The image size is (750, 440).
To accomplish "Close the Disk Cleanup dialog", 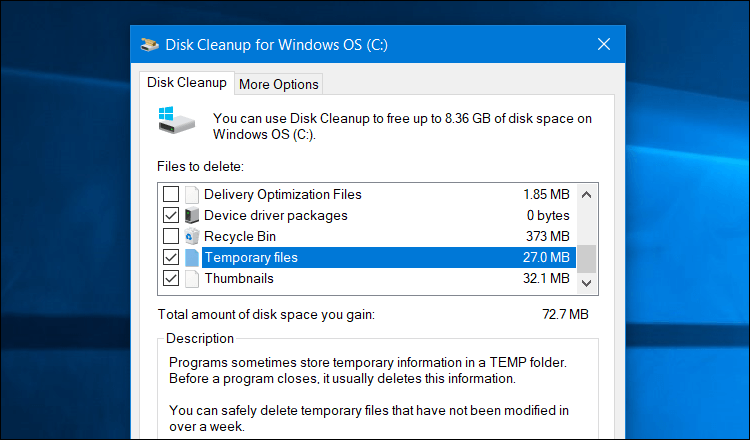I will (x=604, y=44).
